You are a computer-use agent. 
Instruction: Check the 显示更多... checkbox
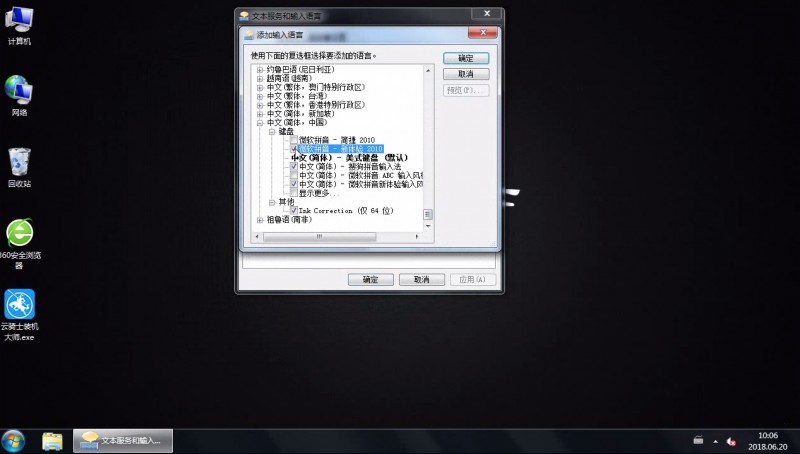pos(294,193)
